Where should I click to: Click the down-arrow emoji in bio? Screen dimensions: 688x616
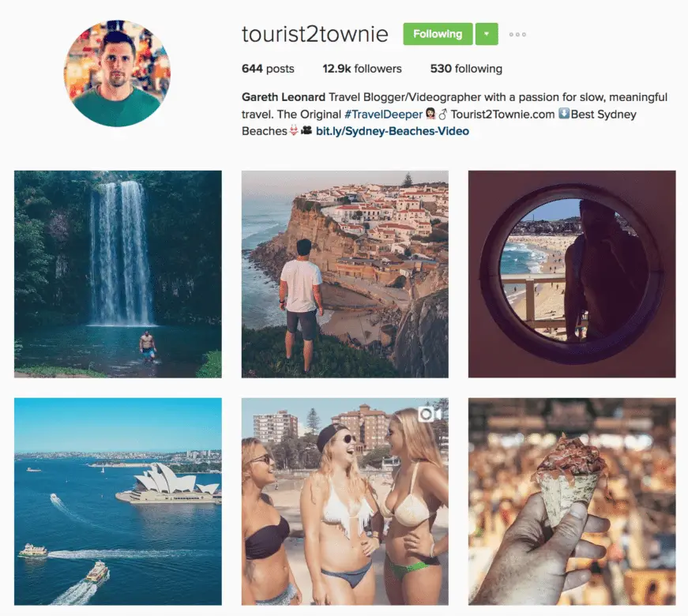pyautogui.click(x=564, y=114)
